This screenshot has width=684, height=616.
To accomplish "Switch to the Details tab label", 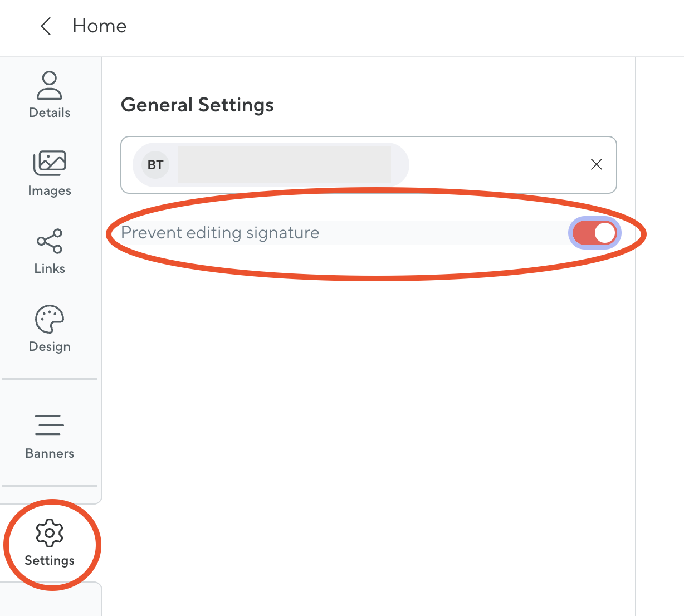I will tap(50, 113).
